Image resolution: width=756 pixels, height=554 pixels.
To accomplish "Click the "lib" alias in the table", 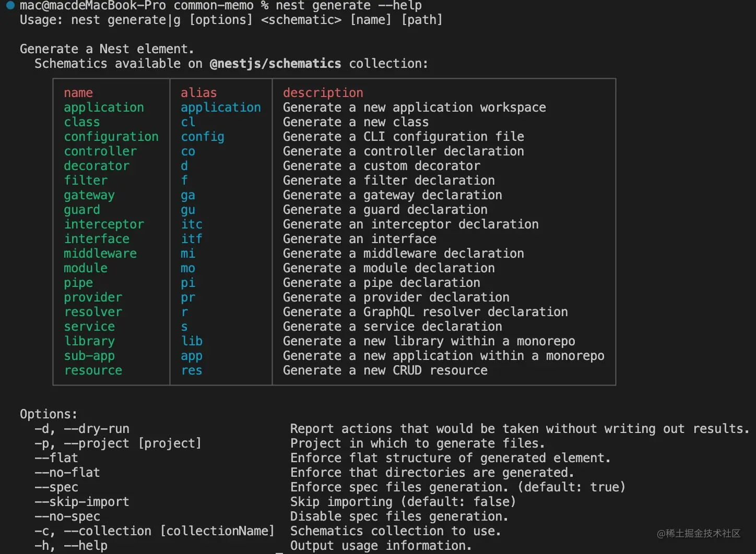I will pos(192,341).
